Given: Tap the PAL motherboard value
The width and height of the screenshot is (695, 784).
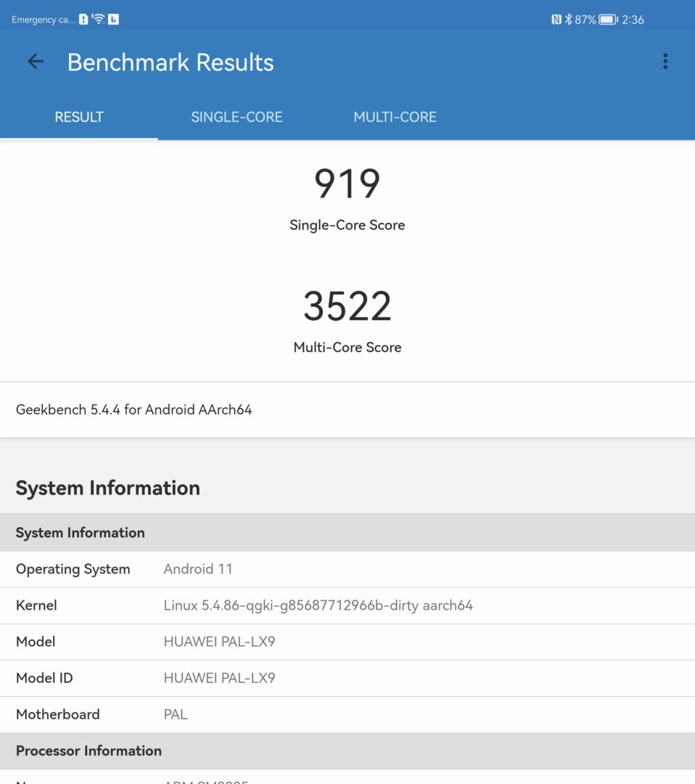Looking at the screenshot, I should click(x=176, y=714).
